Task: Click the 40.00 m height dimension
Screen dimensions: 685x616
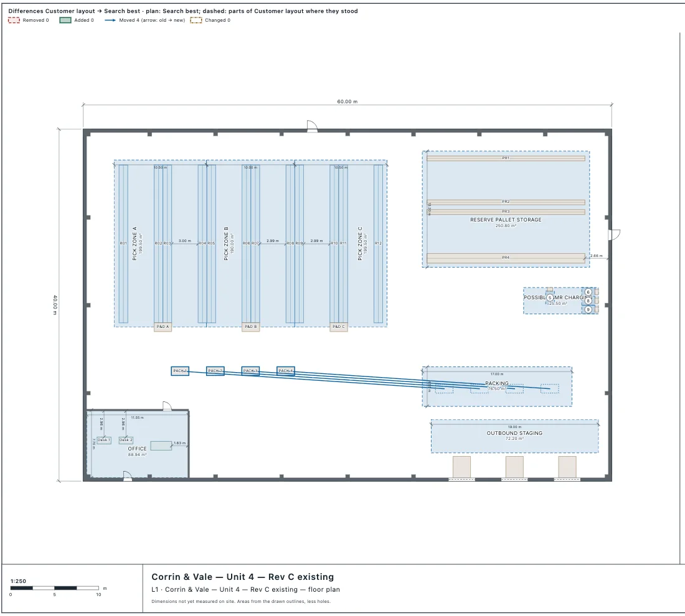Action: (x=55, y=305)
